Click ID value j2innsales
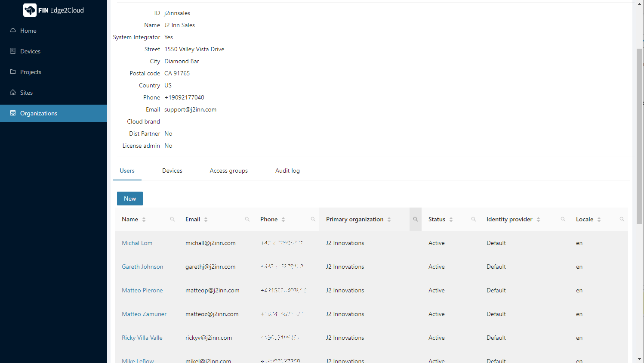This screenshot has height=363, width=644. [177, 13]
